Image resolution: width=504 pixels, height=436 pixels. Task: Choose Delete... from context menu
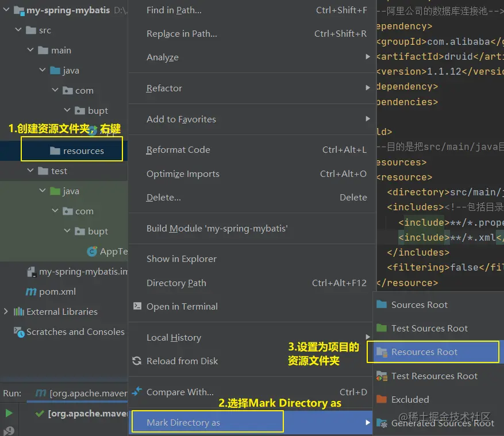point(252,197)
